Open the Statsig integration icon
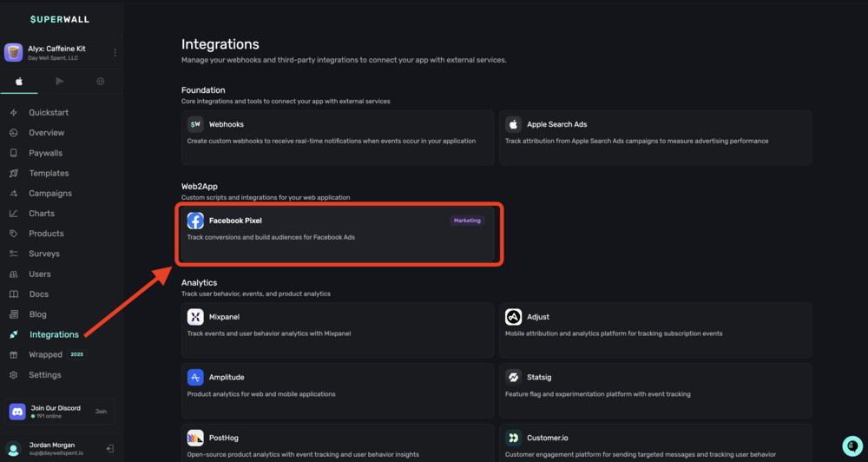The width and height of the screenshot is (868, 462). (x=513, y=378)
